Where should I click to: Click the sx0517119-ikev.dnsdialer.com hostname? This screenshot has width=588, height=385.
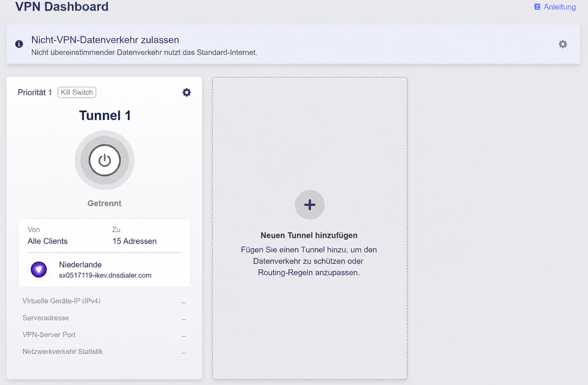click(x=105, y=275)
